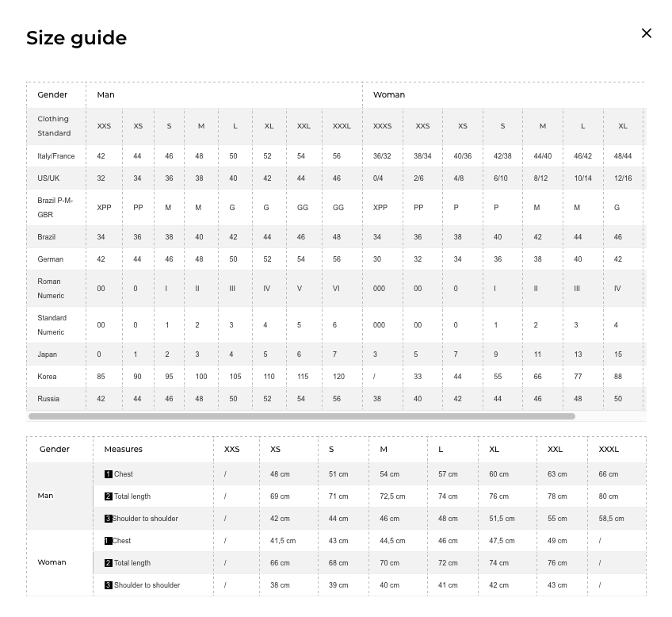Select the Italy/France row label

[x=55, y=156]
